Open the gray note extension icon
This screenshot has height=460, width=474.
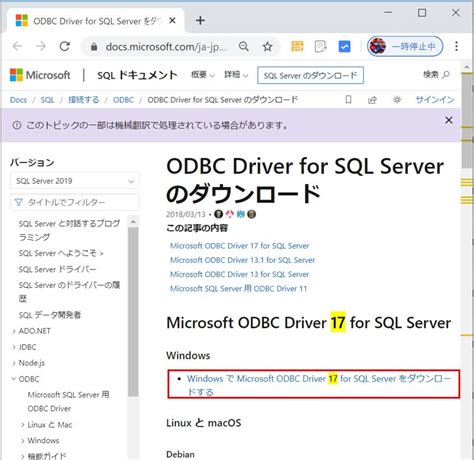[x=321, y=46]
